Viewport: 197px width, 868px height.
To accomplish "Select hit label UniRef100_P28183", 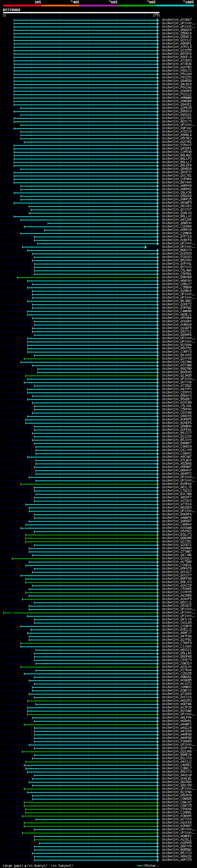I will point(176,257).
